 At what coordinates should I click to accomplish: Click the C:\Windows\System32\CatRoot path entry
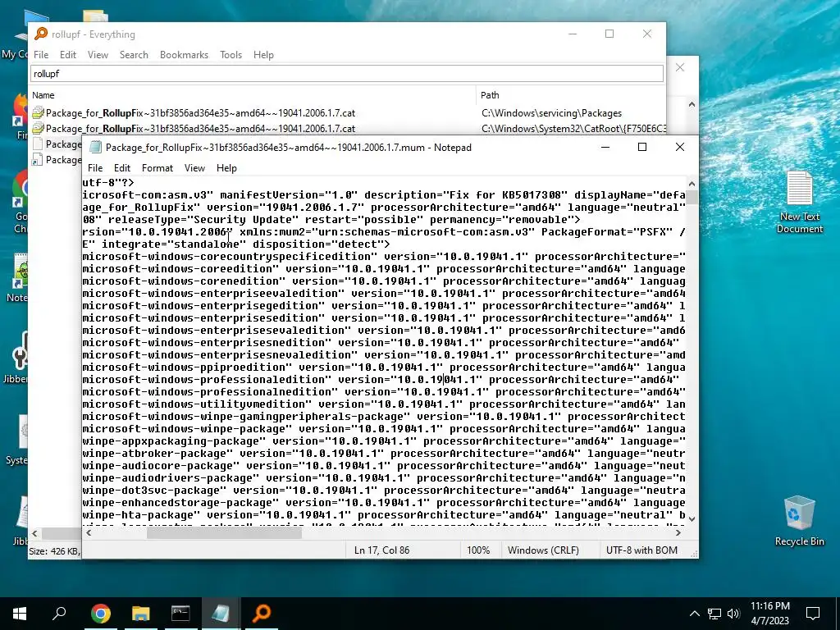(573, 129)
